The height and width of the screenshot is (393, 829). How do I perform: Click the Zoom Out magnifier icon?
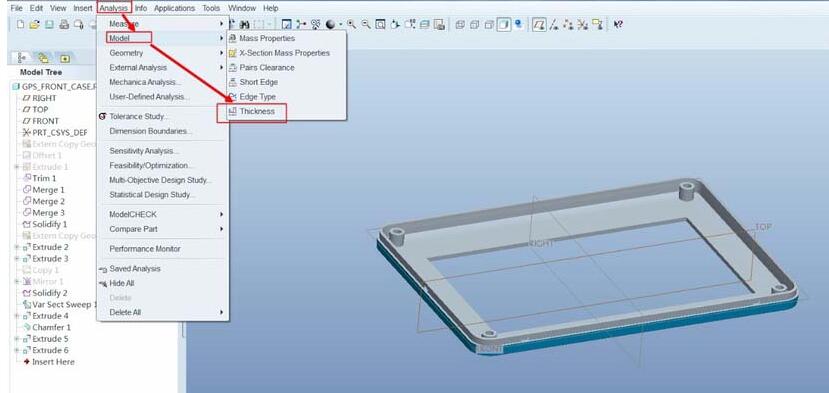pos(366,24)
